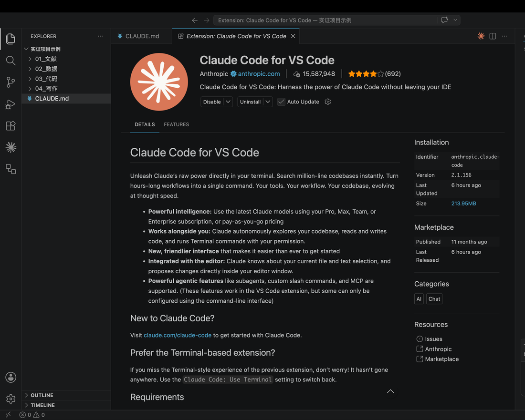Open Explorer Views and More Actions ellipsis

click(x=100, y=36)
